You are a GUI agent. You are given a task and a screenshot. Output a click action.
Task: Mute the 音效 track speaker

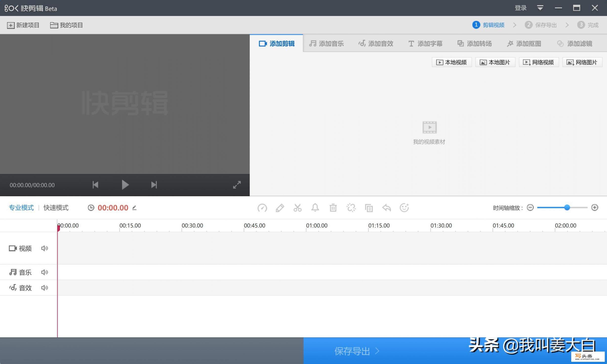click(44, 288)
